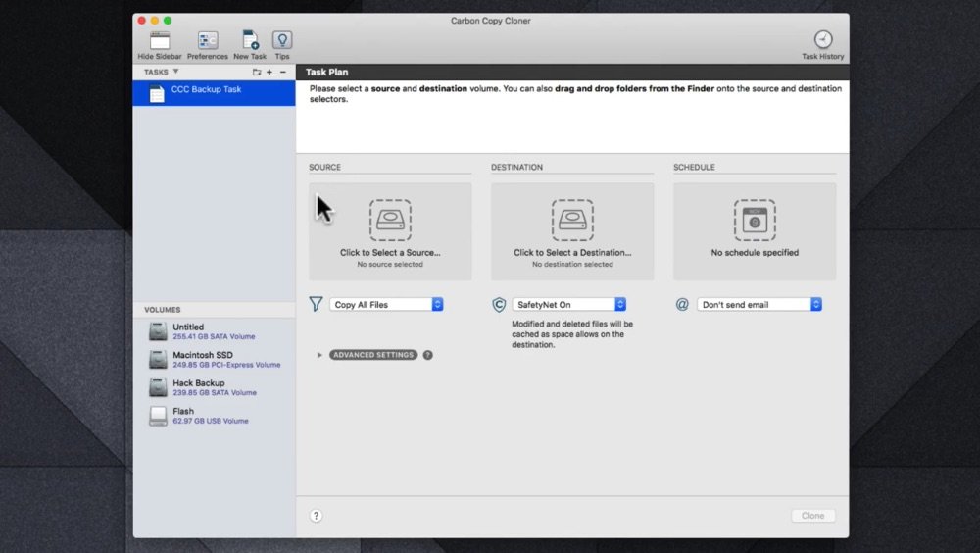Select the CCC Backup Task in sidebar
Viewport: 980px width, 553px height.
(x=214, y=93)
